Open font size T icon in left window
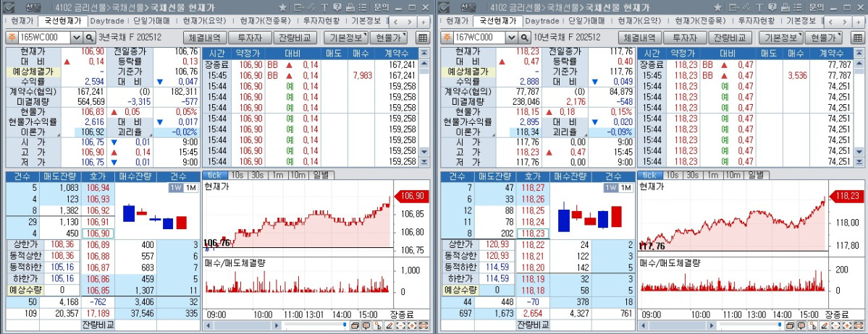 pyautogui.click(x=324, y=8)
